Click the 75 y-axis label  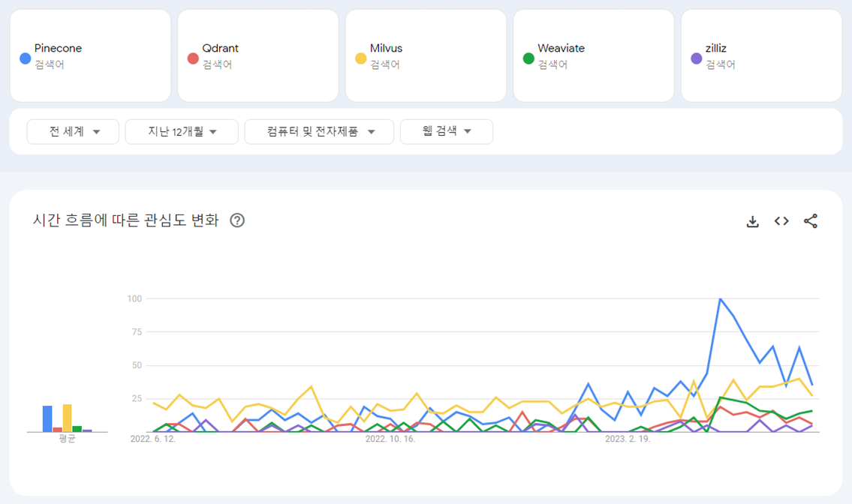137,331
